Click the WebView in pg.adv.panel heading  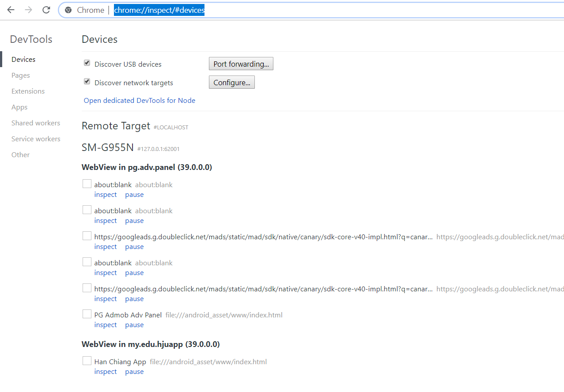(x=147, y=167)
